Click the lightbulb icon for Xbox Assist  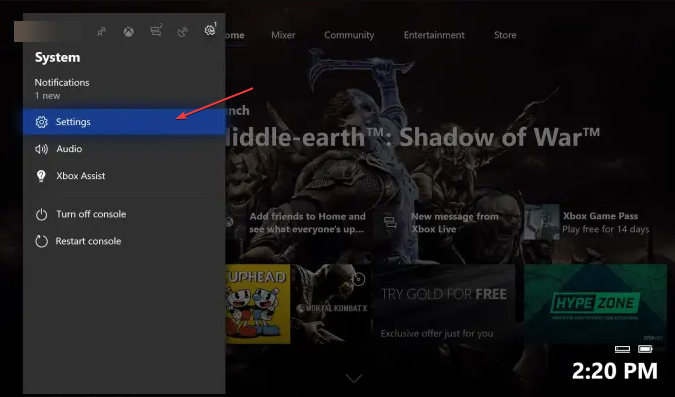pyautogui.click(x=41, y=176)
